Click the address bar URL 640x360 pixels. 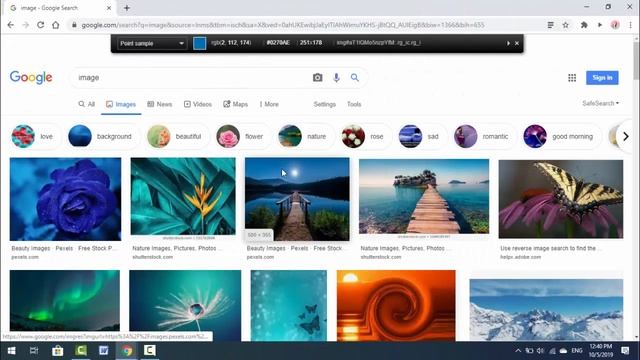[282, 25]
